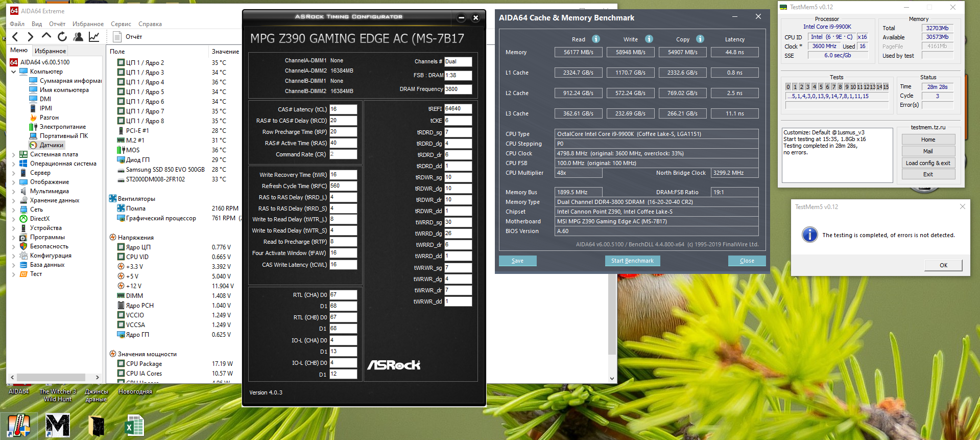Image resolution: width=980 pixels, height=440 pixels.
Task: Click the right arrow of the tree scrollbar
Action: click(98, 378)
